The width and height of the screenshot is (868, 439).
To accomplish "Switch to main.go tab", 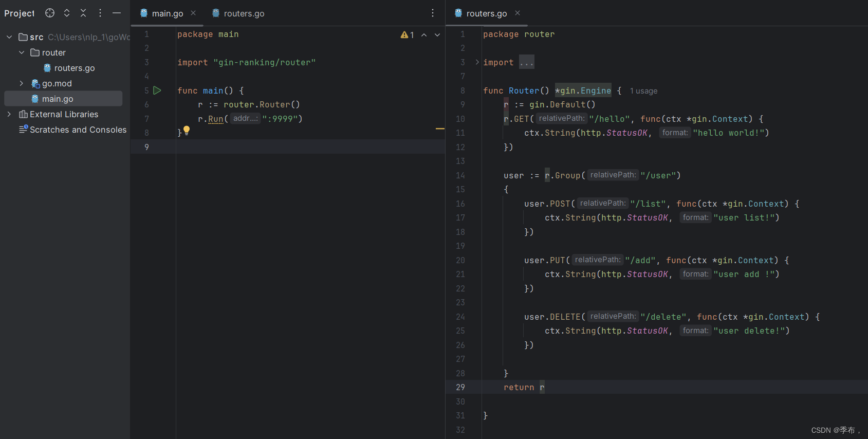I will coord(168,13).
